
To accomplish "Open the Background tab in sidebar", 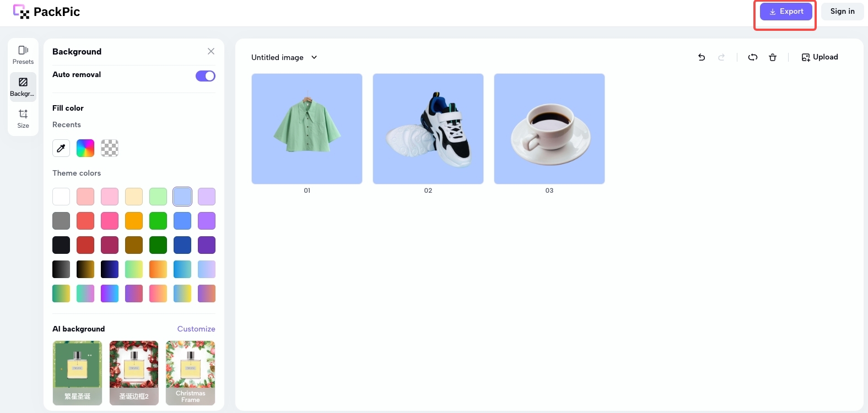I will click(23, 86).
